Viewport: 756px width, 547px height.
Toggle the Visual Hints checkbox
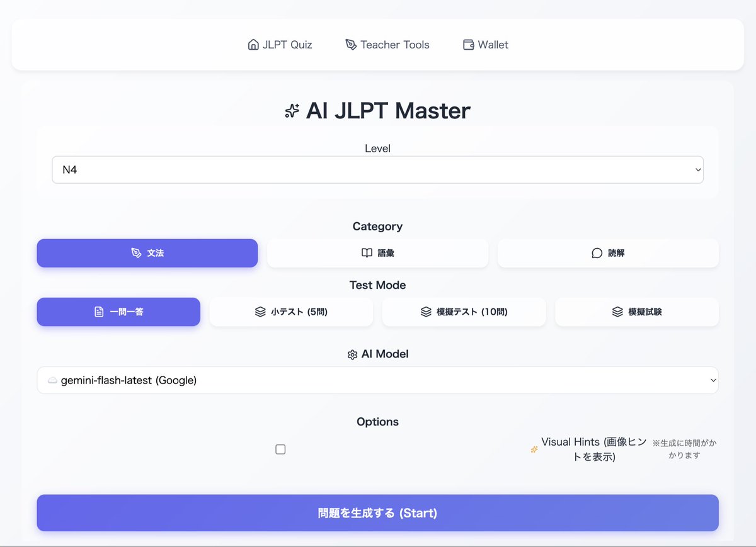[x=280, y=449]
